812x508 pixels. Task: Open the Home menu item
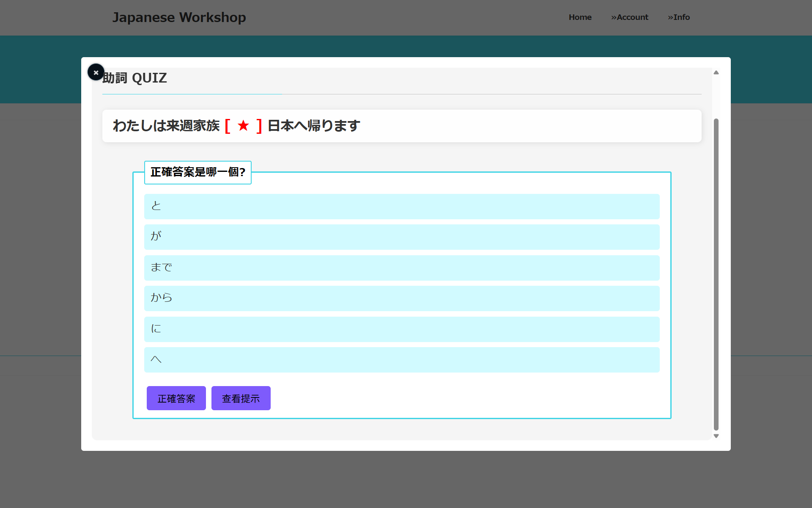click(580, 17)
